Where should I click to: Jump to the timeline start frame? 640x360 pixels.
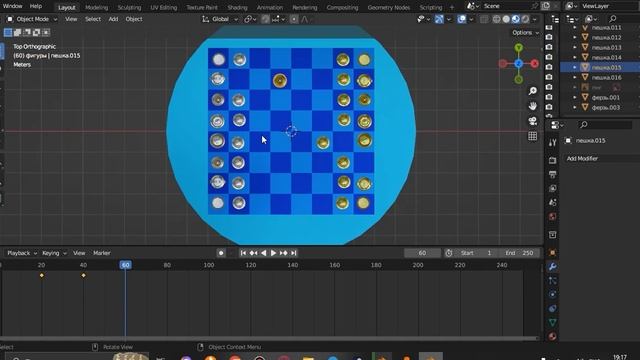point(243,253)
